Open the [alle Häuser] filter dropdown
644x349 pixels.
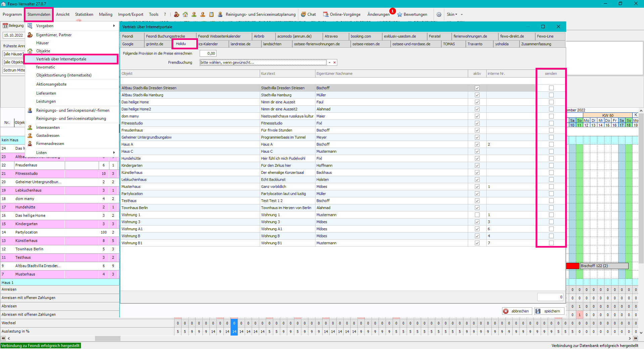click(13, 54)
